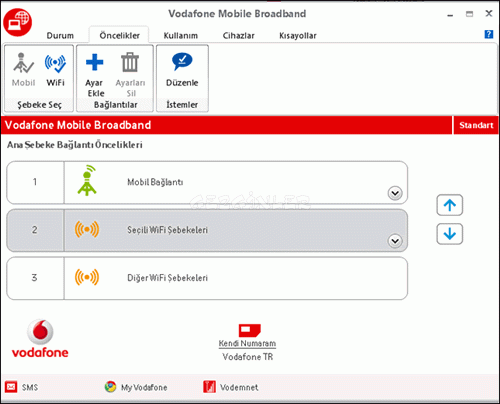Go to the Cihazlar tab

click(x=239, y=36)
